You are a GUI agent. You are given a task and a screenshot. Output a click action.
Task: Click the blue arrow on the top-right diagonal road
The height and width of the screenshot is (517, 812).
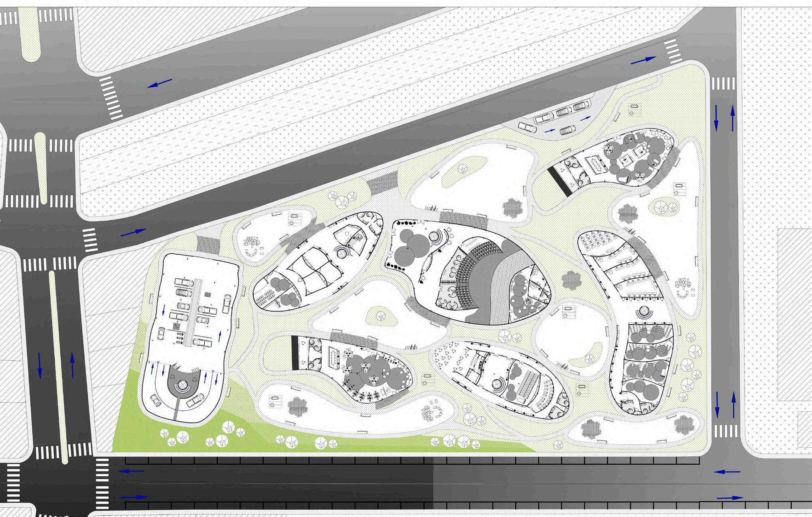643,60
